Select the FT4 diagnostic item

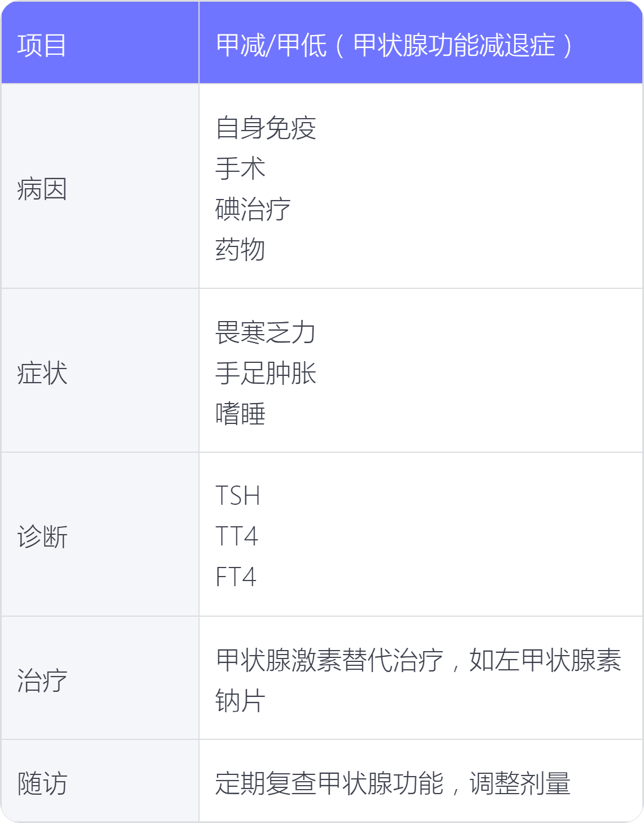tap(236, 577)
